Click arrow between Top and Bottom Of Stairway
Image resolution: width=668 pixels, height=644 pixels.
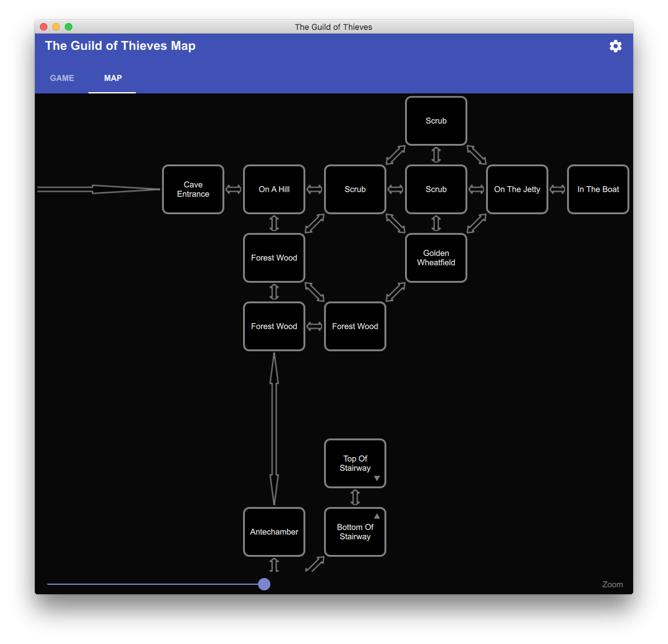tap(355, 497)
